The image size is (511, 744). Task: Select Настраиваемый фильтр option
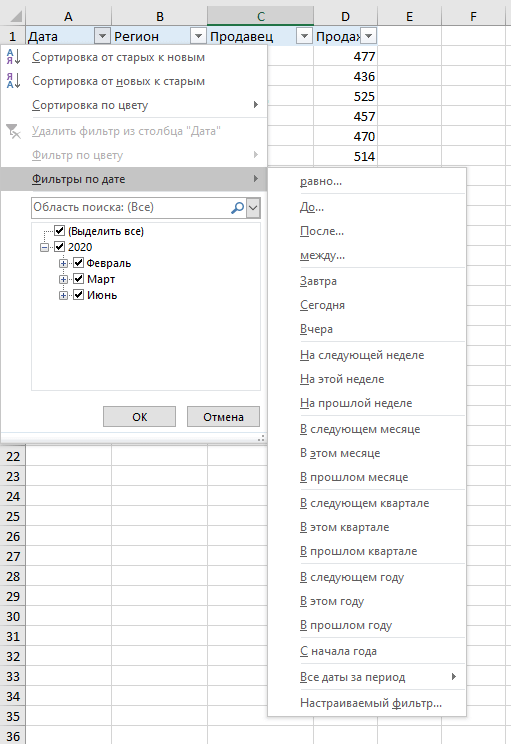[371, 703]
